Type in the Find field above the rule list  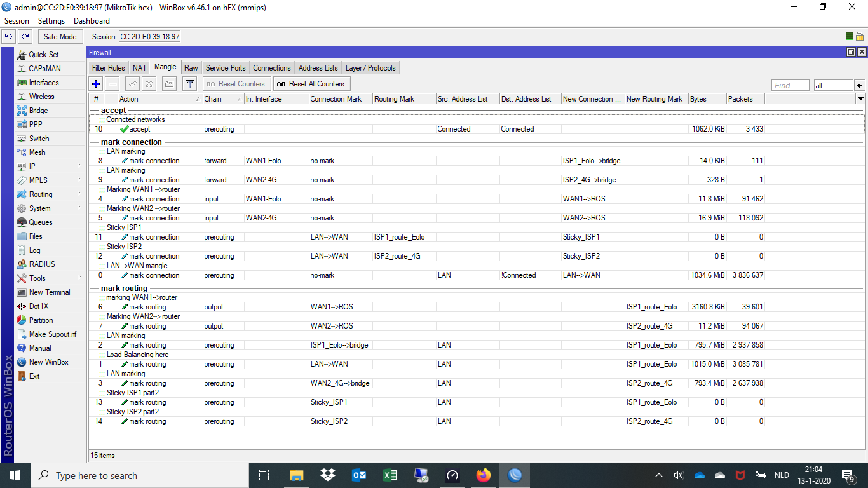pyautogui.click(x=790, y=85)
